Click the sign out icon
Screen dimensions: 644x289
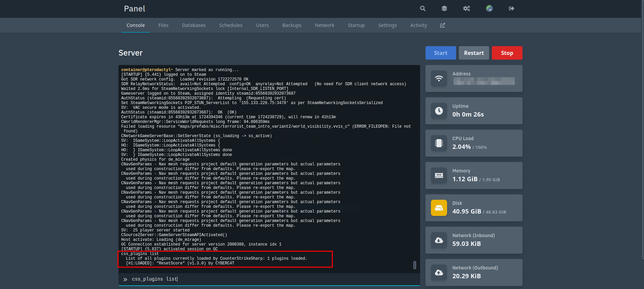pos(512,8)
